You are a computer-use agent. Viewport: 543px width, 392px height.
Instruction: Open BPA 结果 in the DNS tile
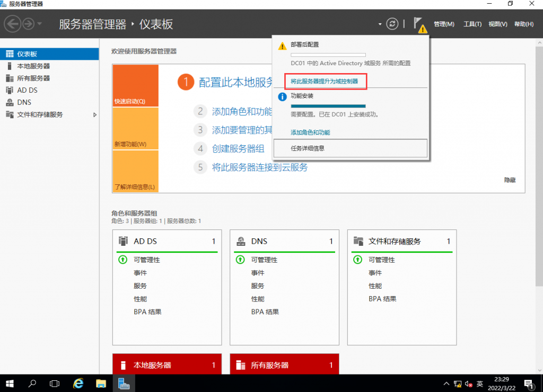[x=265, y=311]
